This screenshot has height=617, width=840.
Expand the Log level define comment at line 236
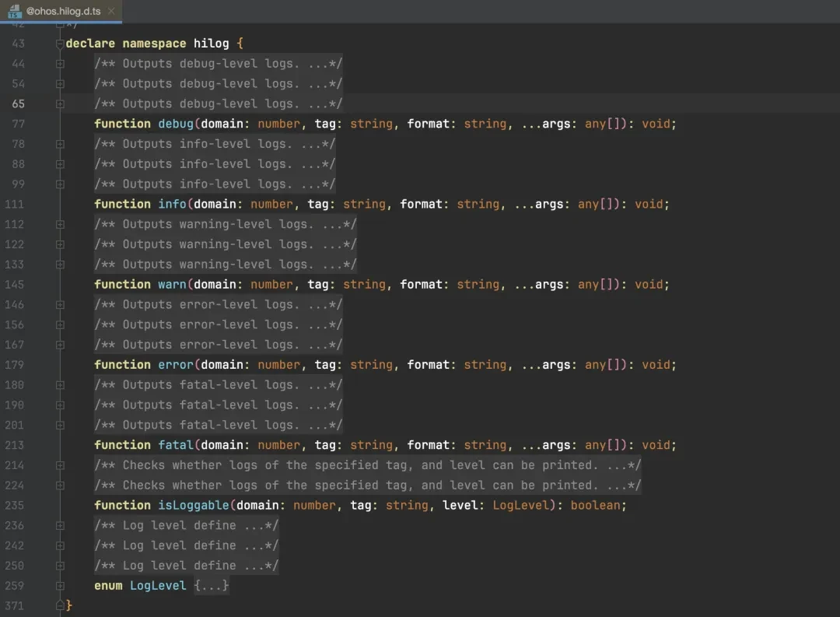coord(60,526)
